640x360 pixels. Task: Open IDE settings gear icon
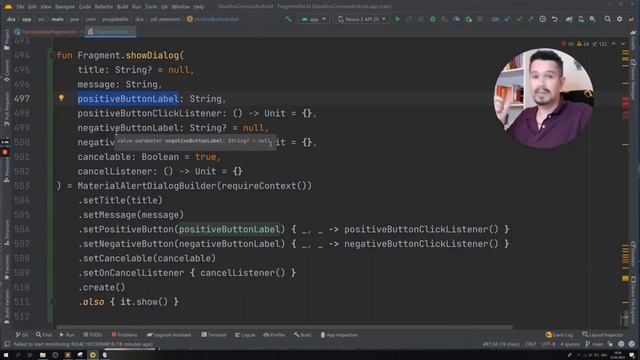620,19
